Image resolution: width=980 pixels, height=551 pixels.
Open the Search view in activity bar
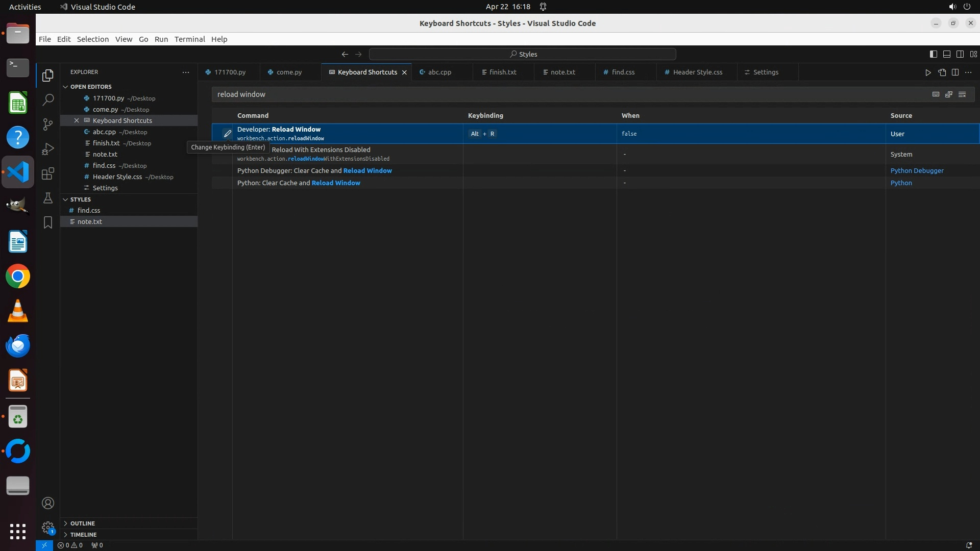pos(48,99)
